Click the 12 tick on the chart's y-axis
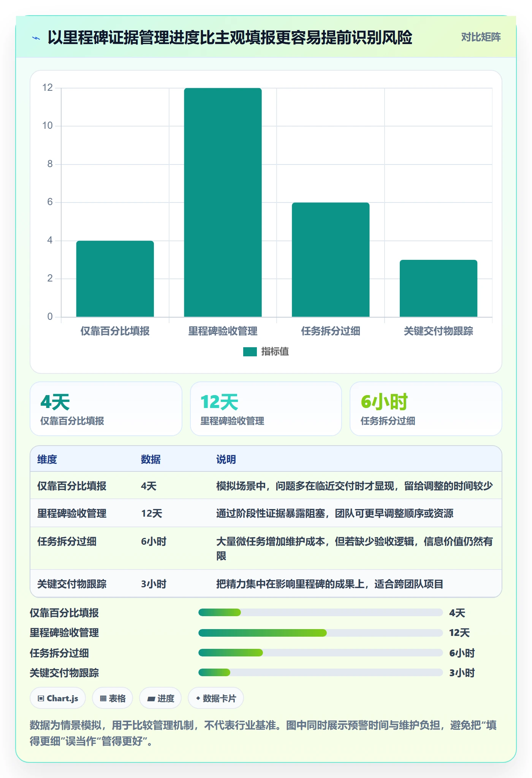 [x=47, y=88]
